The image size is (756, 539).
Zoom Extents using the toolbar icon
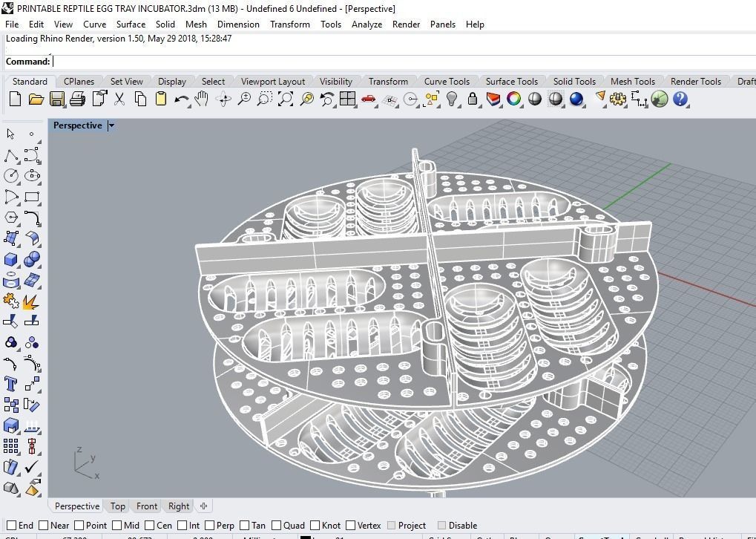click(x=286, y=99)
